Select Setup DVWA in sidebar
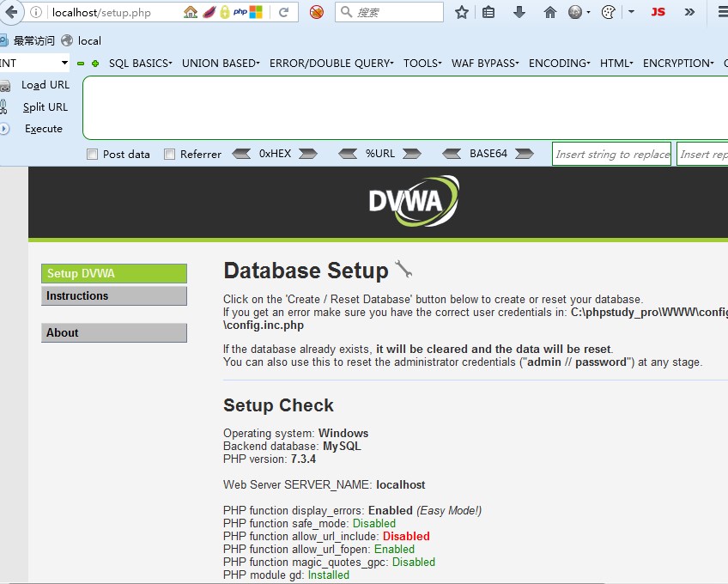Screen dimensions: 728x584 [x=114, y=273]
